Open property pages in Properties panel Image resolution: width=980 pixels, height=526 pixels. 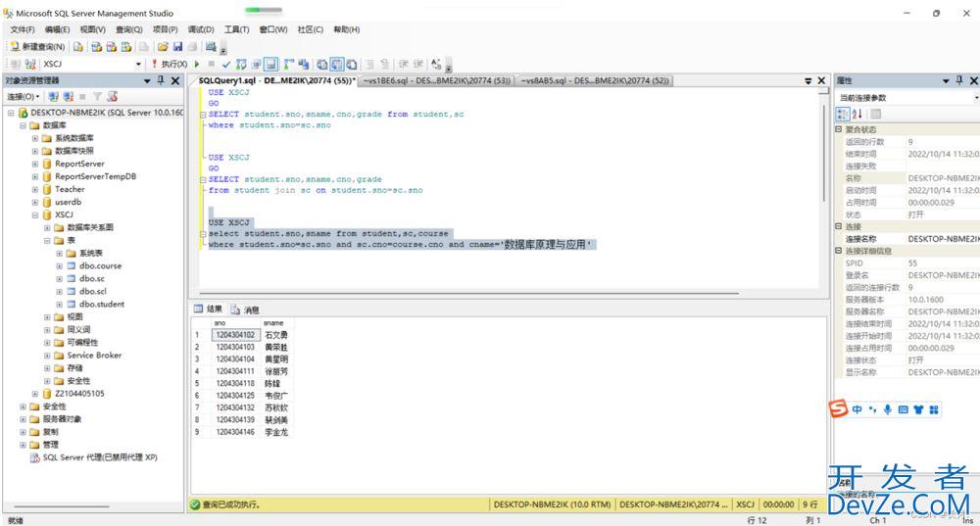[x=875, y=115]
